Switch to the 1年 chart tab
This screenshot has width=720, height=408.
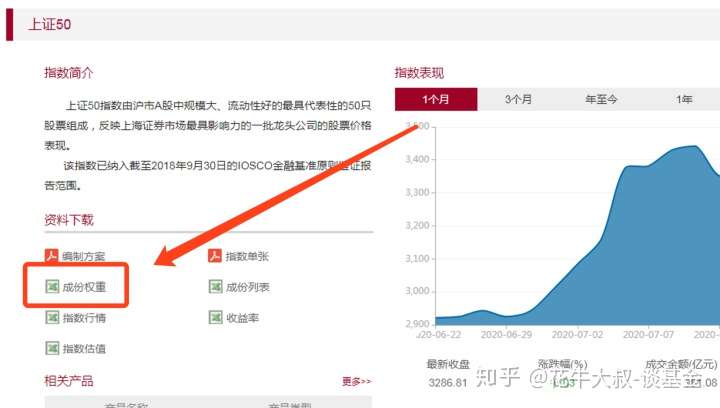pyautogui.click(x=684, y=99)
